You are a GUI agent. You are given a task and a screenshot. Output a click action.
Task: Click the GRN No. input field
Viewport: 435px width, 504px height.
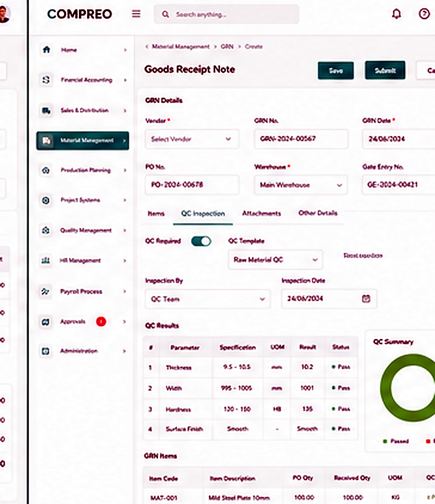[x=301, y=139]
